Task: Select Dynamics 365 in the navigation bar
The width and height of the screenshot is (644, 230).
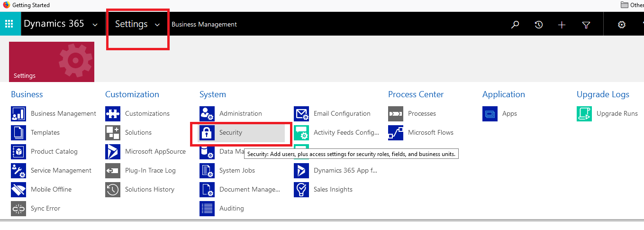Action: point(54,24)
